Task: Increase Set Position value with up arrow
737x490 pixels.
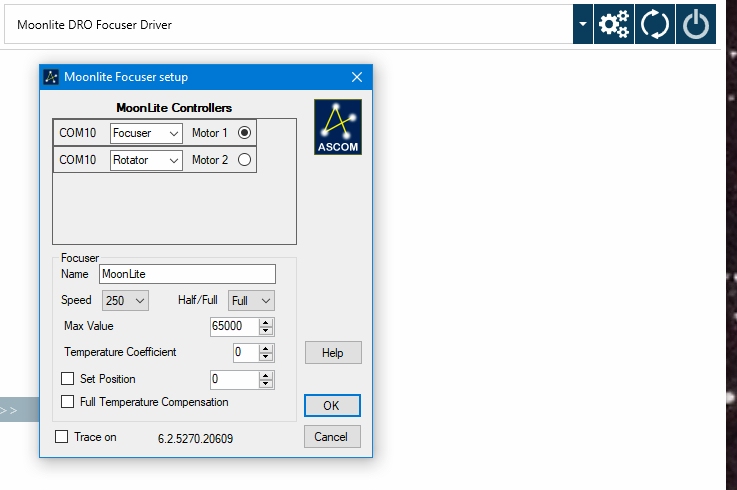Action: pos(266,376)
